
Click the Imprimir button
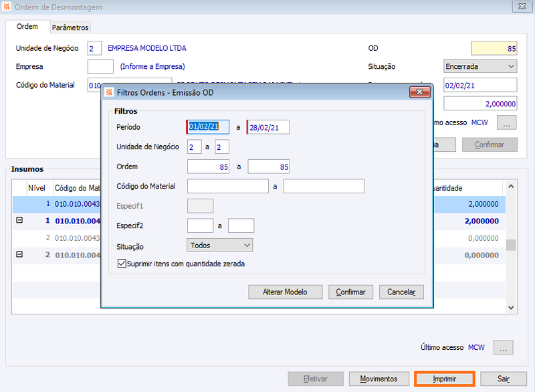445,379
